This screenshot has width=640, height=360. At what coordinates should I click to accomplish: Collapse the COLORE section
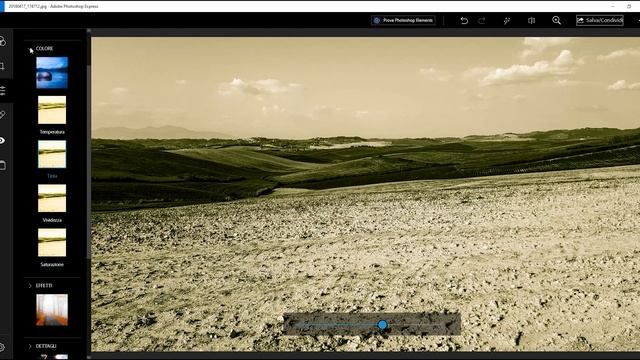(x=30, y=49)
